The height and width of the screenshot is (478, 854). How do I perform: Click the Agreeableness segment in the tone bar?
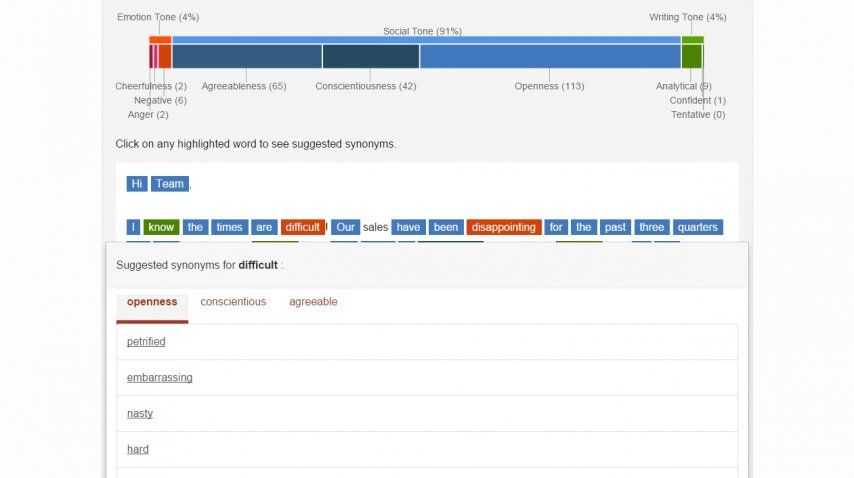click(247, 57)
